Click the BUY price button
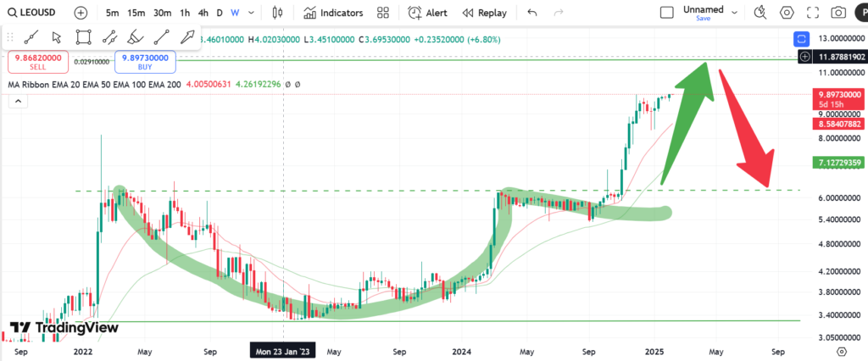868x361 pixels. pyautogui.click(x=147, y=62)
